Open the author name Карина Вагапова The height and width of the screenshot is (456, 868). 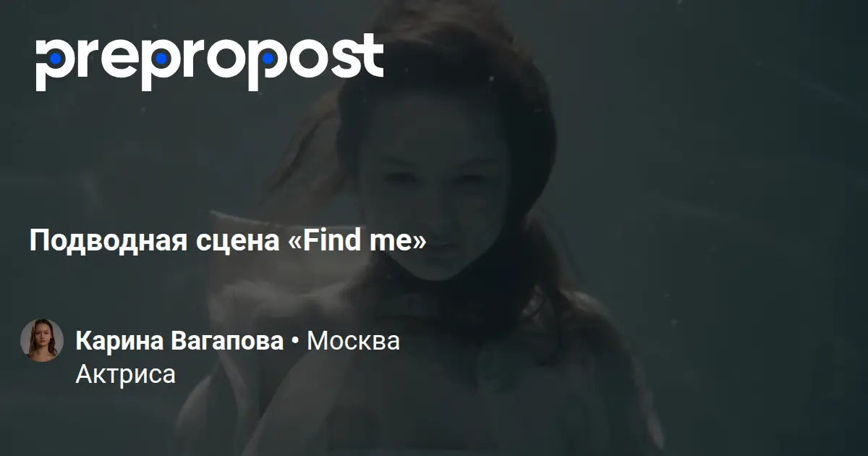(x=179, y=341)
